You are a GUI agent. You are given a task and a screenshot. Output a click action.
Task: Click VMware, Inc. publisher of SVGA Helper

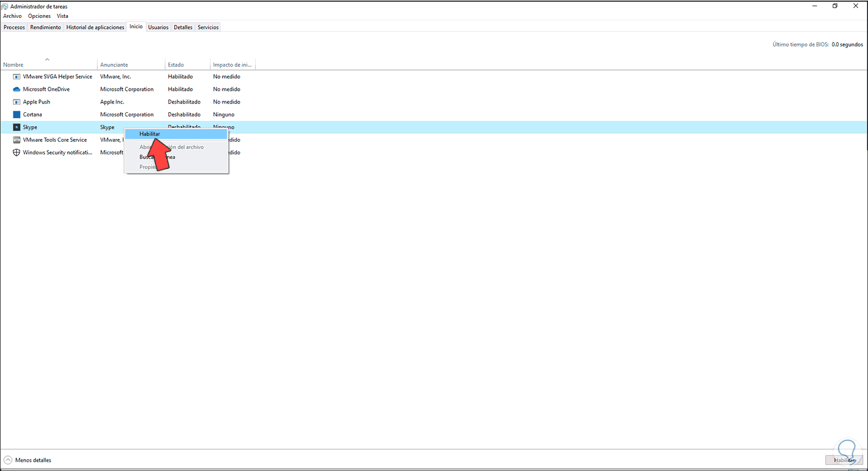point(116,76)
